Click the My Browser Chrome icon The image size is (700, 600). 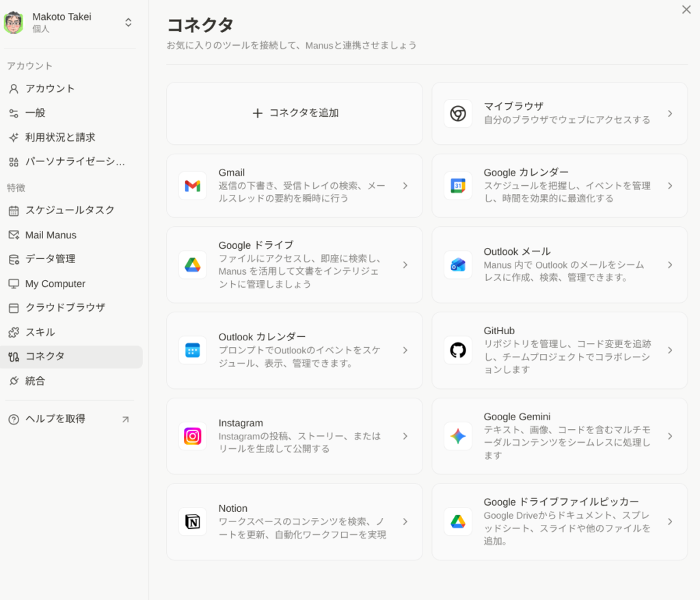click(x=458, y=113)
